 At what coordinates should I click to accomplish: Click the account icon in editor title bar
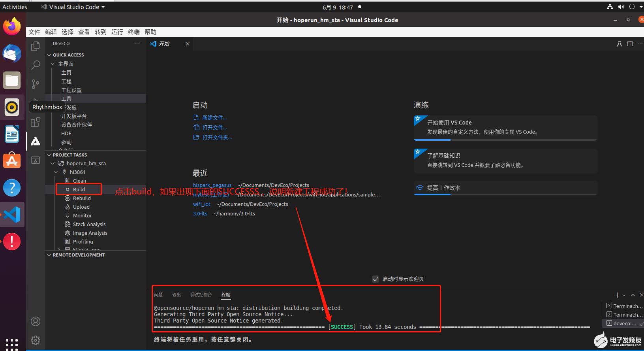620,44
